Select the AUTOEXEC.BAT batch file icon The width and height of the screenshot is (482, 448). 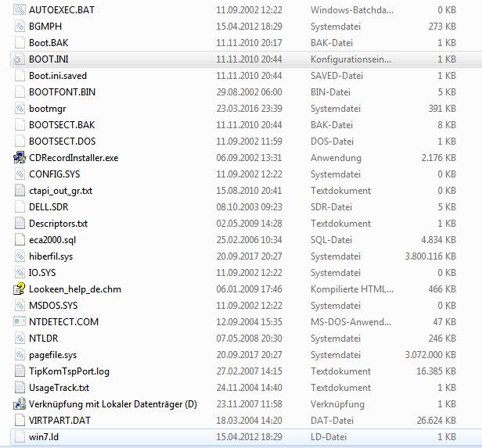(x=20, y=10)
